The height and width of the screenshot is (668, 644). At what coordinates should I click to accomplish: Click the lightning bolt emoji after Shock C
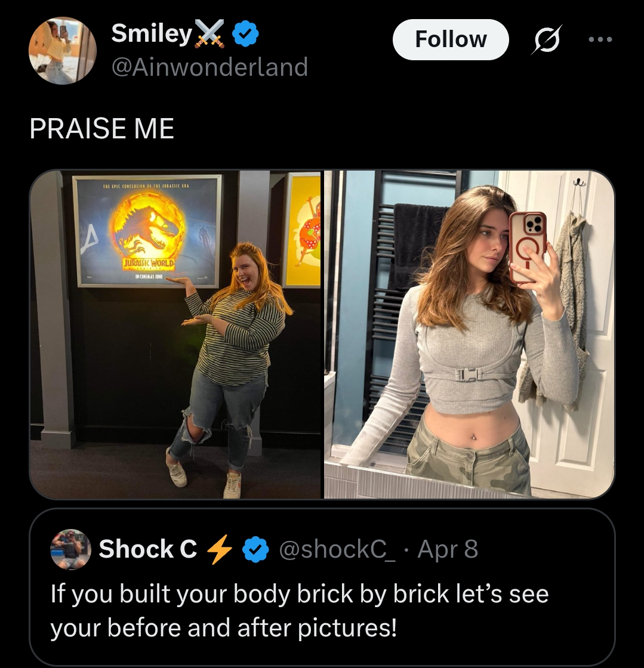[x=219, y=549]
